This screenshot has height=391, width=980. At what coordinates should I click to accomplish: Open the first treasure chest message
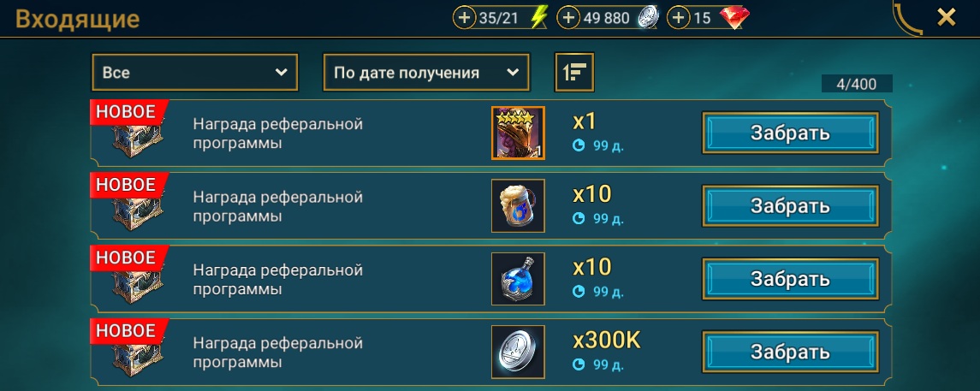pos(138,138)
